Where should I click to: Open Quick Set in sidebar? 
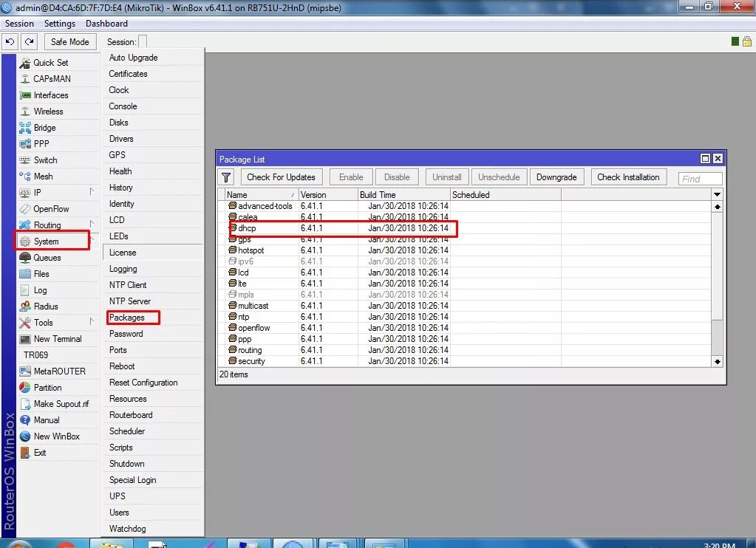tap(58, 63)
